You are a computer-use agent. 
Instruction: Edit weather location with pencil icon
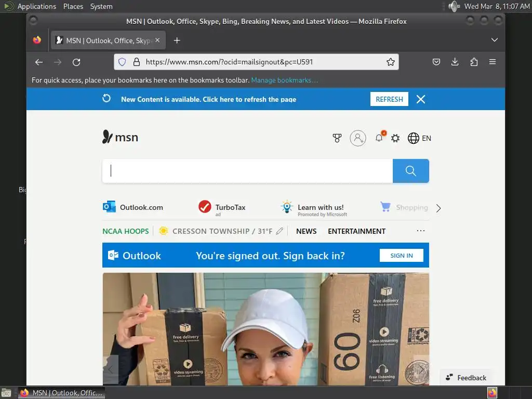tap(280, 231)
